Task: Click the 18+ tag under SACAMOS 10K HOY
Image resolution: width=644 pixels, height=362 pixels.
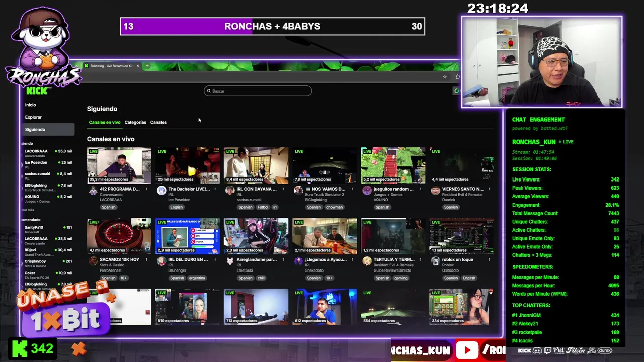Action: pyautogui.click(x=124, y=278)
